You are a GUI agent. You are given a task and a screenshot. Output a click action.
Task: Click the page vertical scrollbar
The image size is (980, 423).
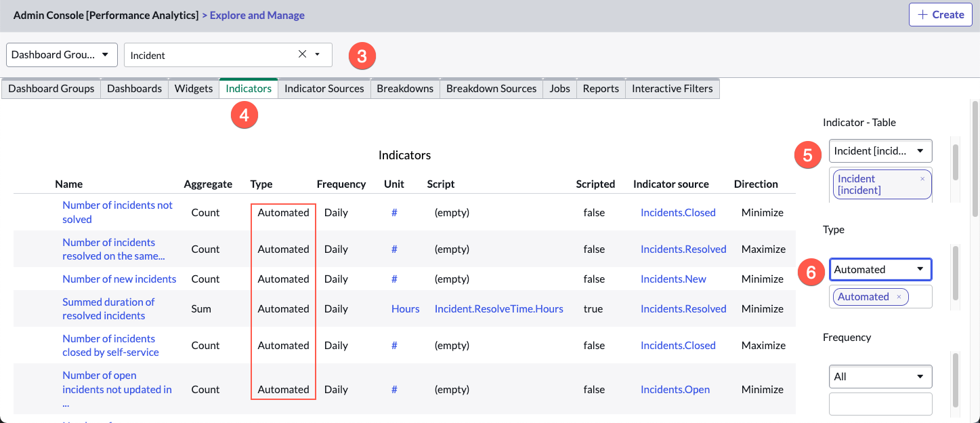pyautogui.click(x=975, y=159)
